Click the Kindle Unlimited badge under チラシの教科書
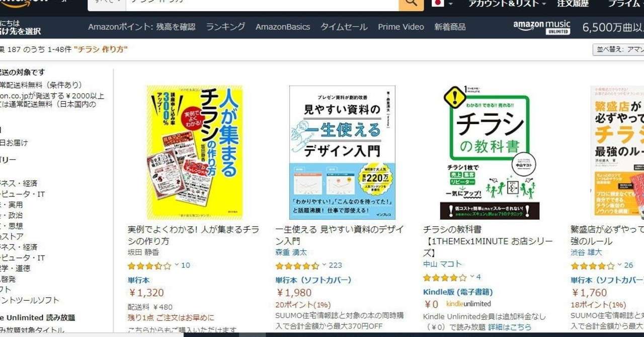 pos(468,304)
